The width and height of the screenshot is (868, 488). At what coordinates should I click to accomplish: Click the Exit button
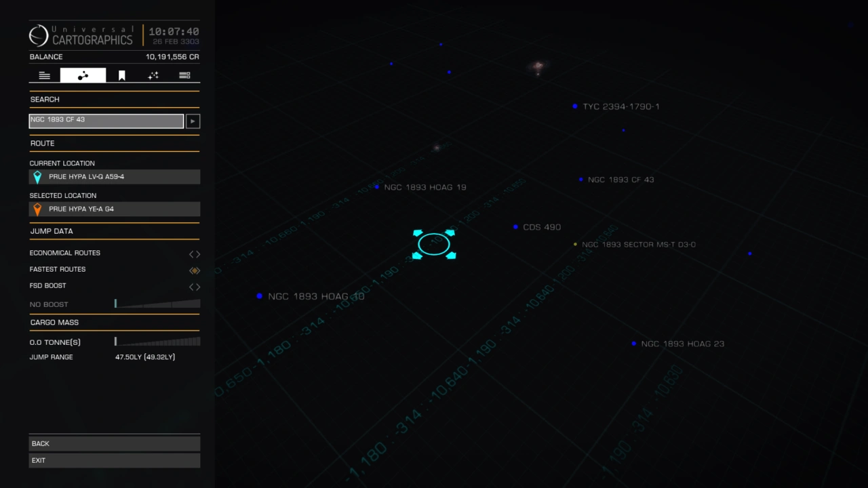point(115,460)
